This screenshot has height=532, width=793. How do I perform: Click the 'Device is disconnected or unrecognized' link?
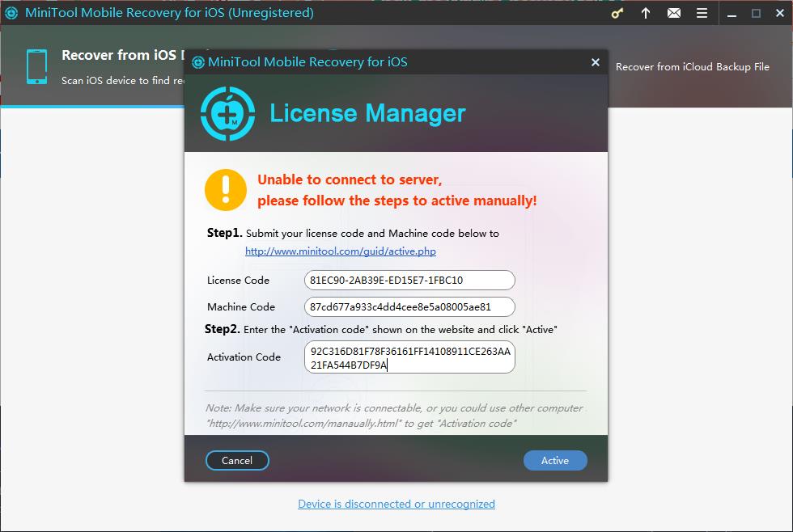pos(396,504)
